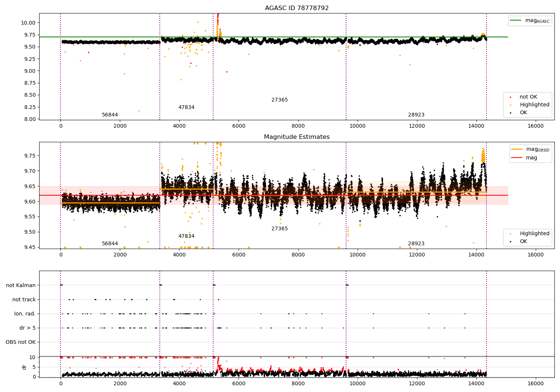Click the 'OBS not OK' row label

point(21,342)
